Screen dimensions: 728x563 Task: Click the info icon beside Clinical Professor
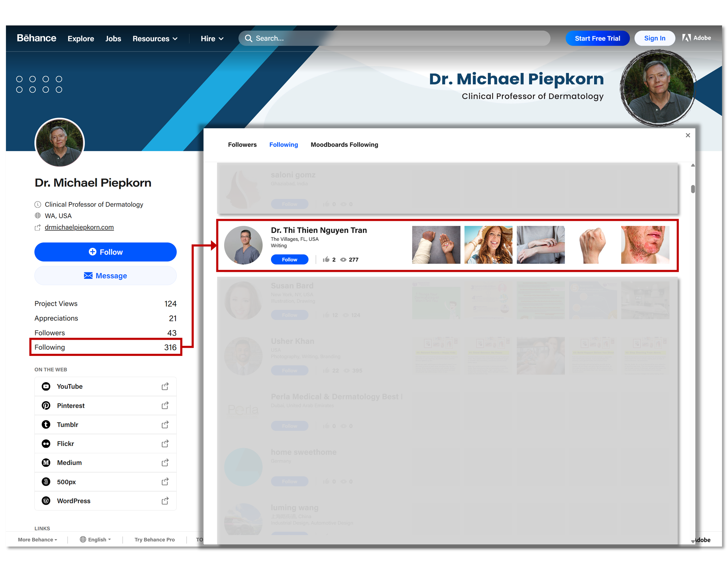[38, 204]
